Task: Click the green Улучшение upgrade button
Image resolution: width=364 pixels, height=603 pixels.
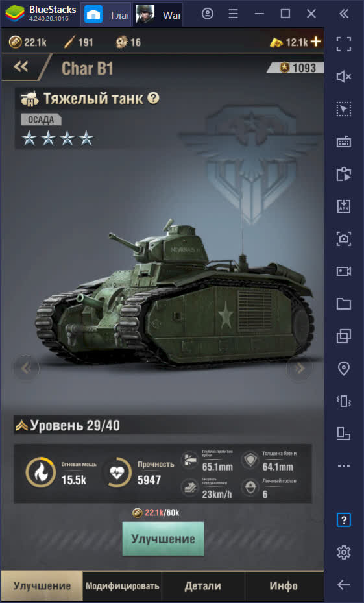Action: (x=163, y=538)
